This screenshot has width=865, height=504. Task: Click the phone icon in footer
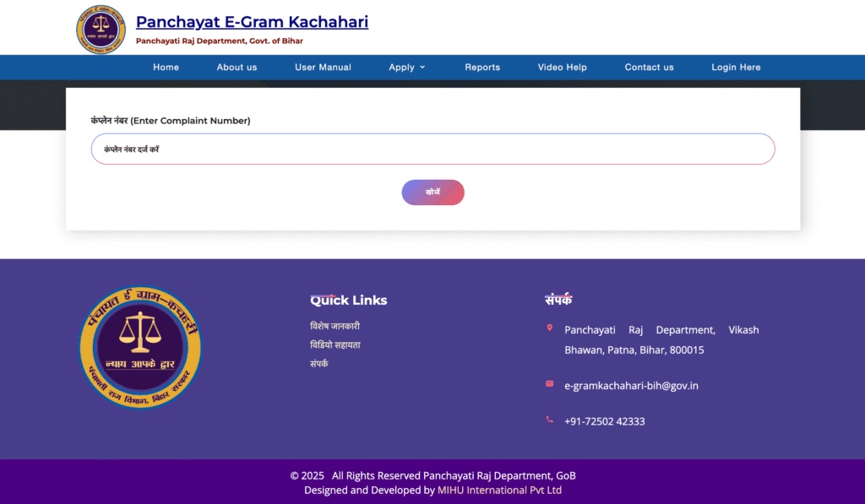coord(549,420)
